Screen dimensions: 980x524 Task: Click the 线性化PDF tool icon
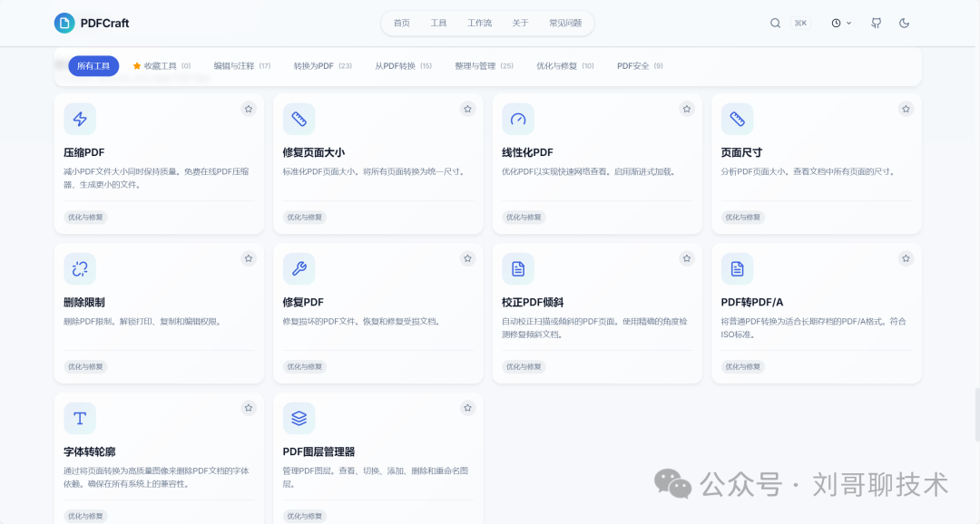517,119
